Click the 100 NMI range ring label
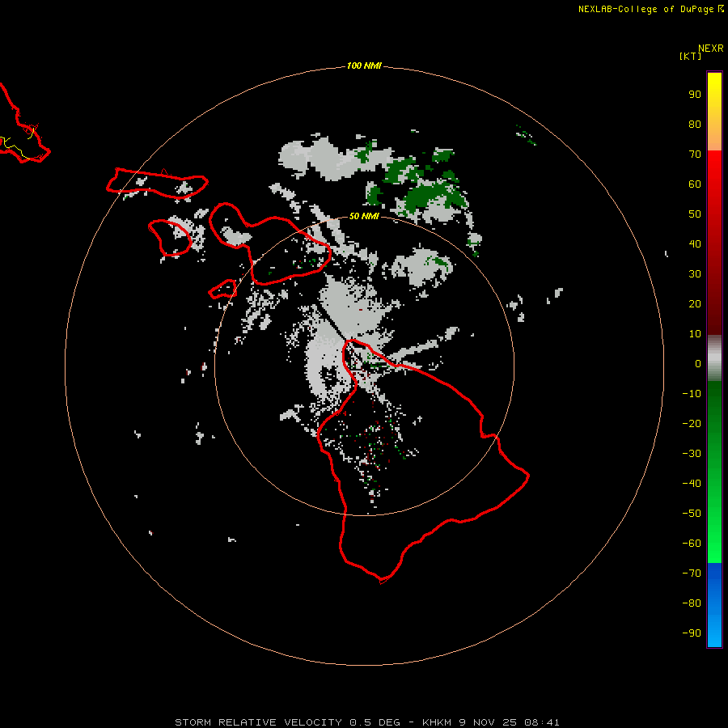The width and height of the screenshot is (728, 728). (364, 66)
